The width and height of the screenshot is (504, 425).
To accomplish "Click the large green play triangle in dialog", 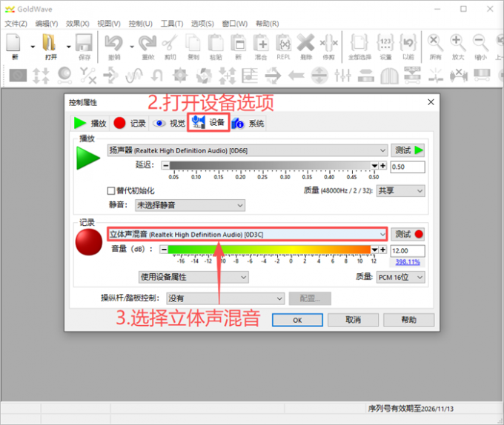I will (88, 158).
